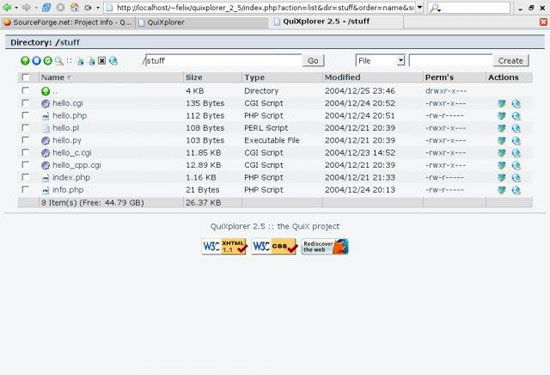This screenshot has height=375, width=550.
Task: Click the W3C CSS badge
Action: [274, 247]
